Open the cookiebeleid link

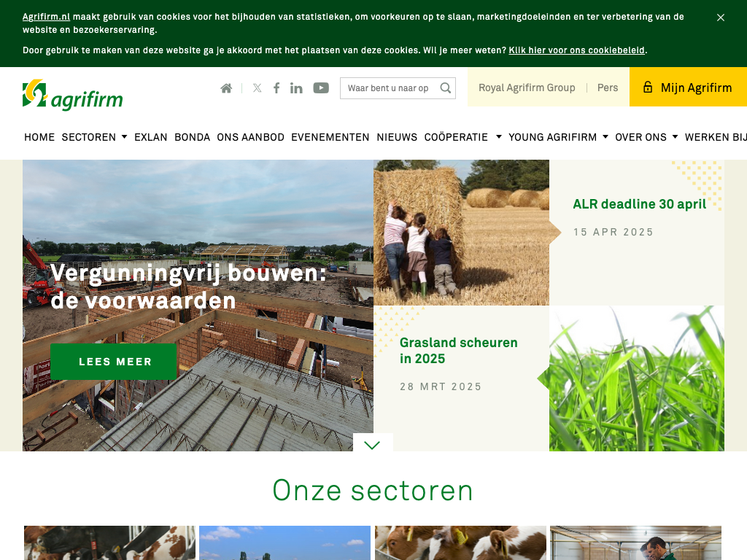point(576,50)
